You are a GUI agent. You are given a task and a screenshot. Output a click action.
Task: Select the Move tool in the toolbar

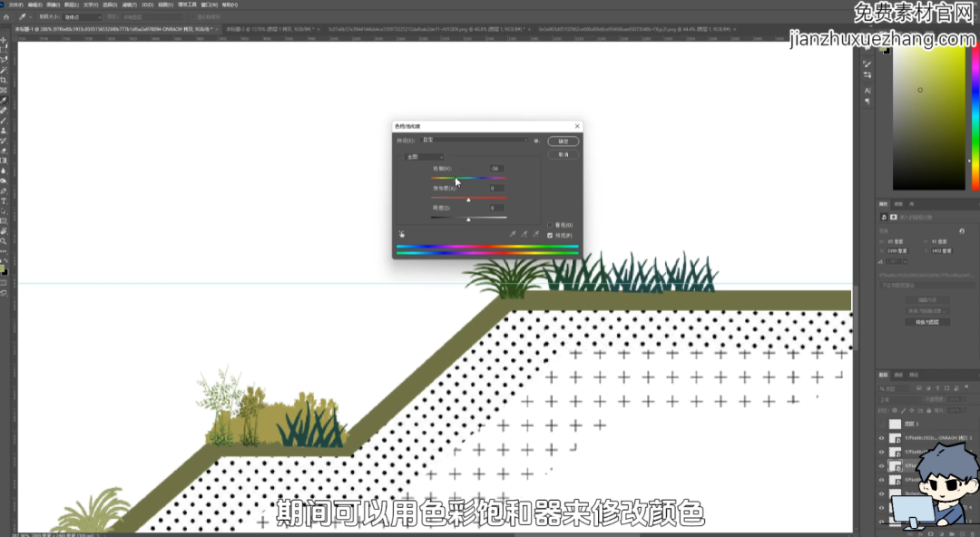pos(4,40)
